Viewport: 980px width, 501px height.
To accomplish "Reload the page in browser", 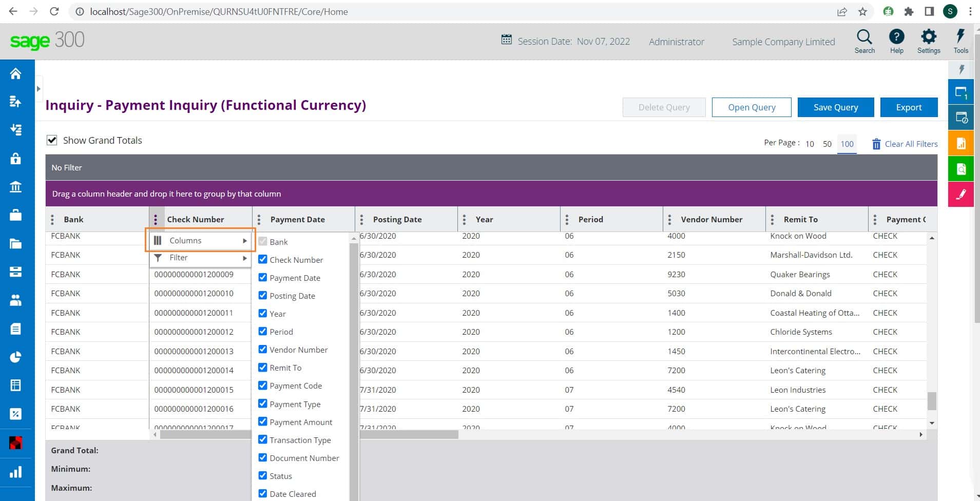I will 54,11.
